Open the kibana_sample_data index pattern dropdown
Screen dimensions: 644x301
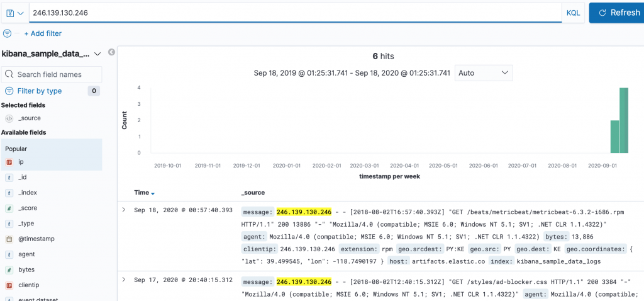(x=52, y=54)
